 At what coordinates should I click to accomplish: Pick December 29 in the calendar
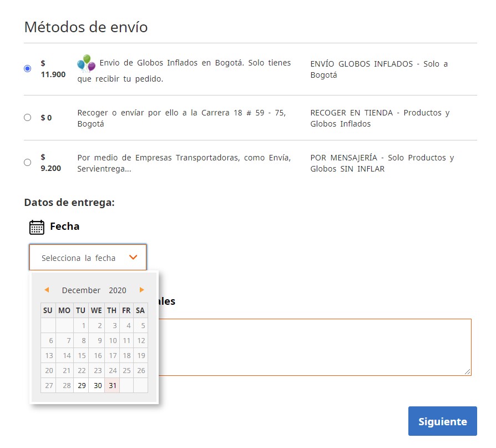tap(82, 385)
